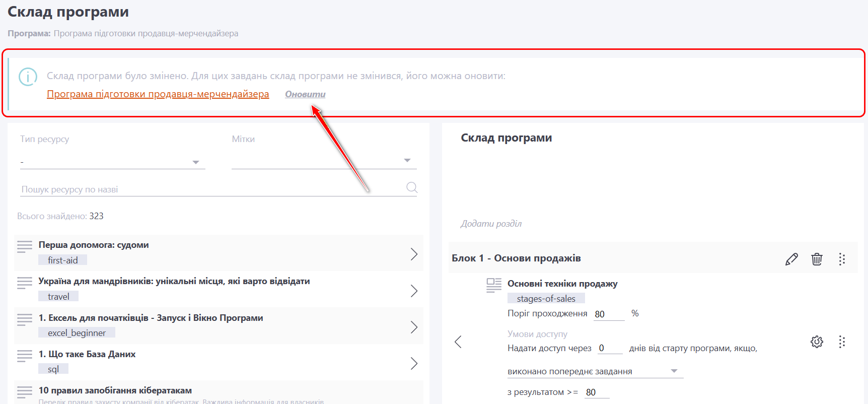
Task: Click the Поріг проходження percent field
Action: (x=608, y=314)
